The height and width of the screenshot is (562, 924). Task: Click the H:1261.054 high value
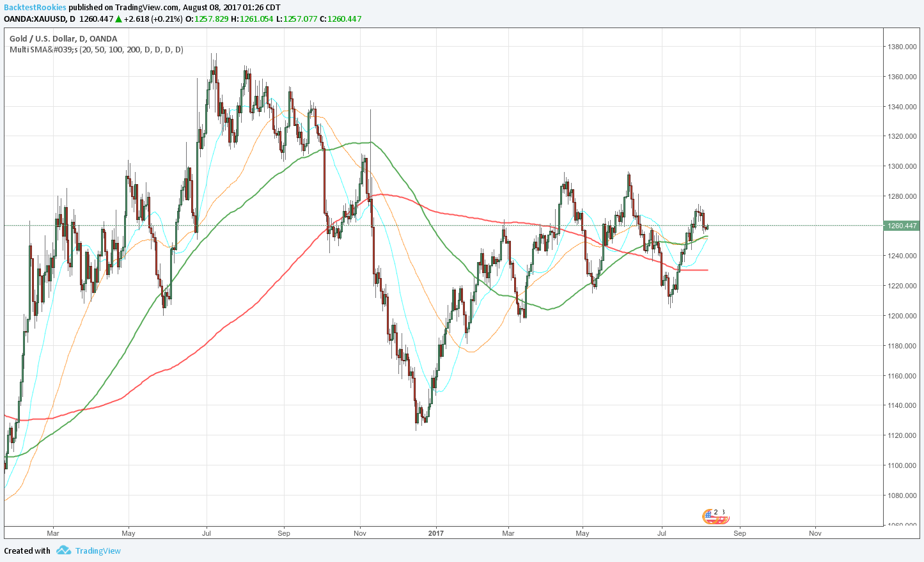252,19
